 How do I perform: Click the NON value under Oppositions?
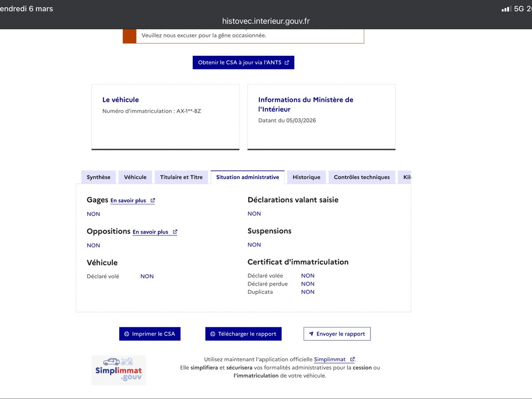click(x=94, y=246)
